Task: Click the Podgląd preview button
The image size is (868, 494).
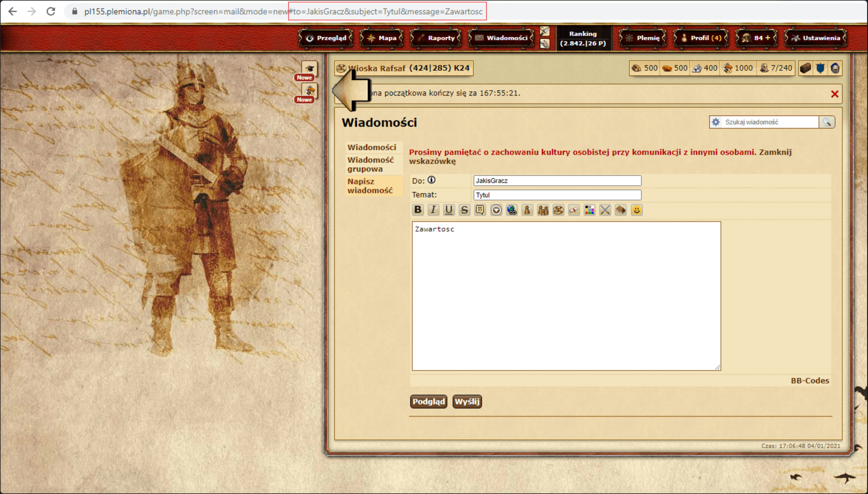Action: [x=428, y=401]
